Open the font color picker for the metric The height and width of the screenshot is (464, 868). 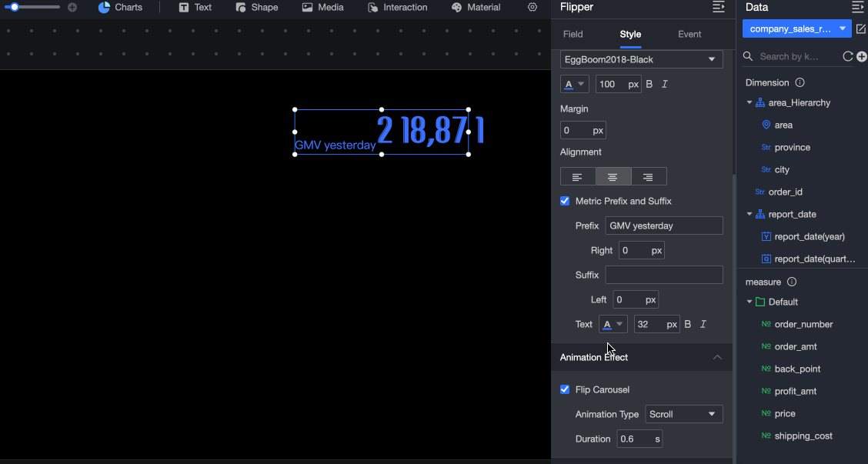click(x=575, y=84)
